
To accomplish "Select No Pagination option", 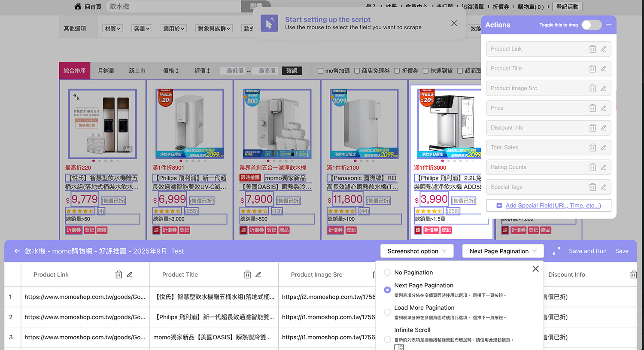I will coord(387,272).
